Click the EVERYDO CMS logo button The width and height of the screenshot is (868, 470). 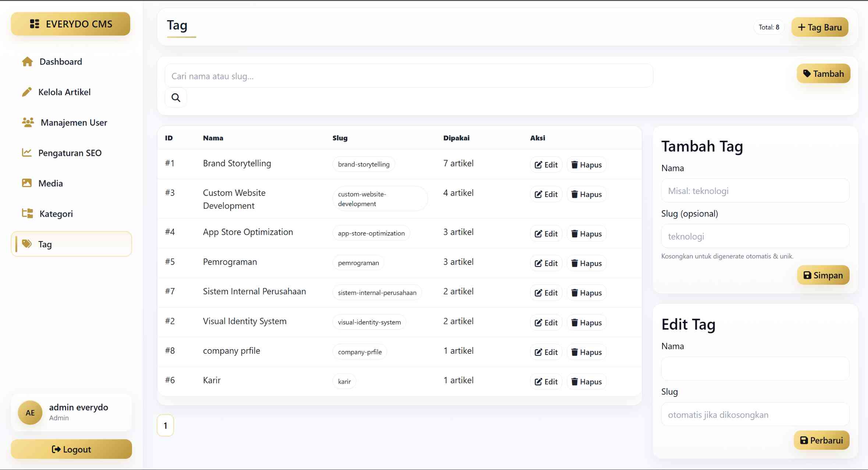[x=71, y=24]
